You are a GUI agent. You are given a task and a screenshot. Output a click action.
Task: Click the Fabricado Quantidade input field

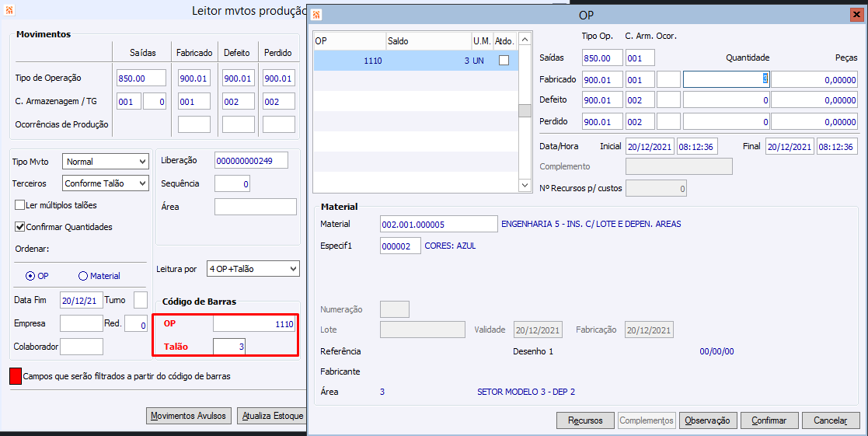726,79
